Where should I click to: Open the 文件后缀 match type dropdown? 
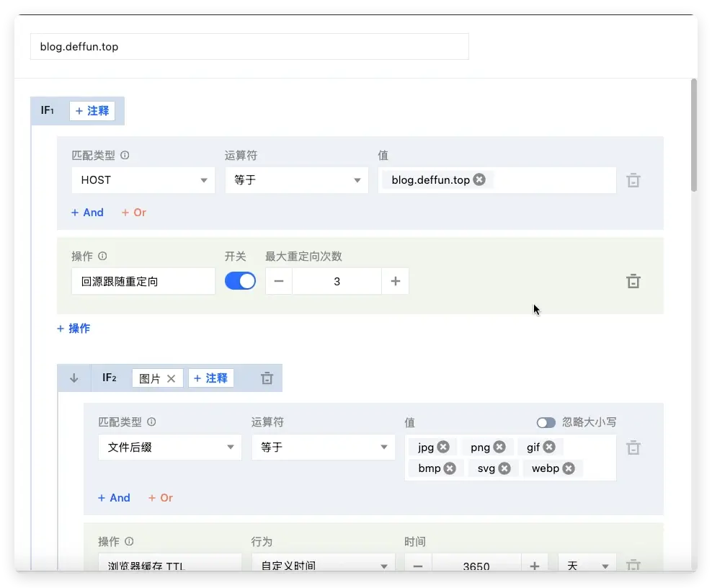click(169, 447)
